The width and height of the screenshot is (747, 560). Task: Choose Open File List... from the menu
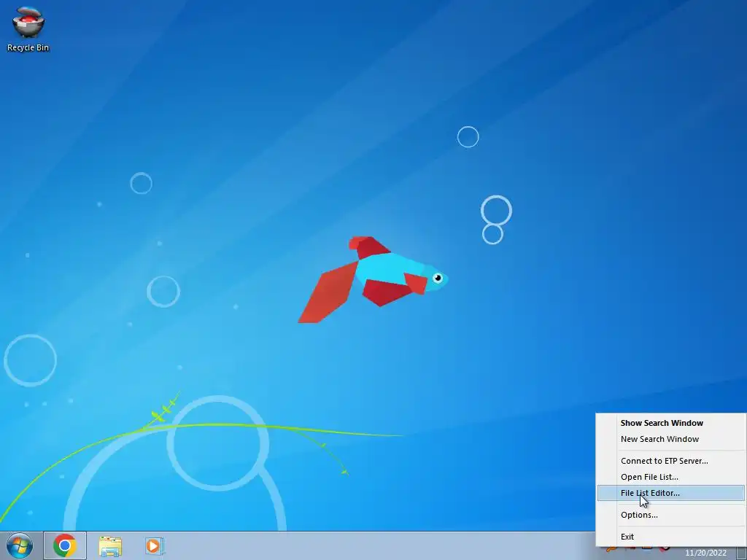pos(671,477)
